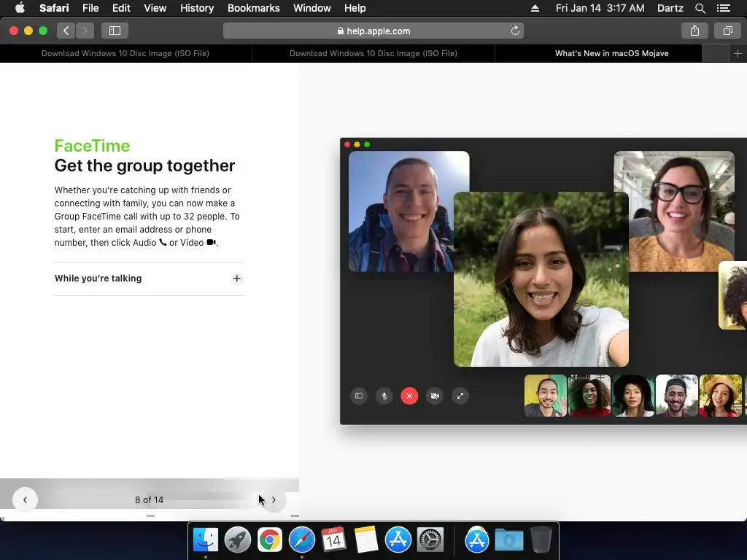Screen dimensions: 747x560
Task: Open Notification Center list icon
Action: pos(723,8)
